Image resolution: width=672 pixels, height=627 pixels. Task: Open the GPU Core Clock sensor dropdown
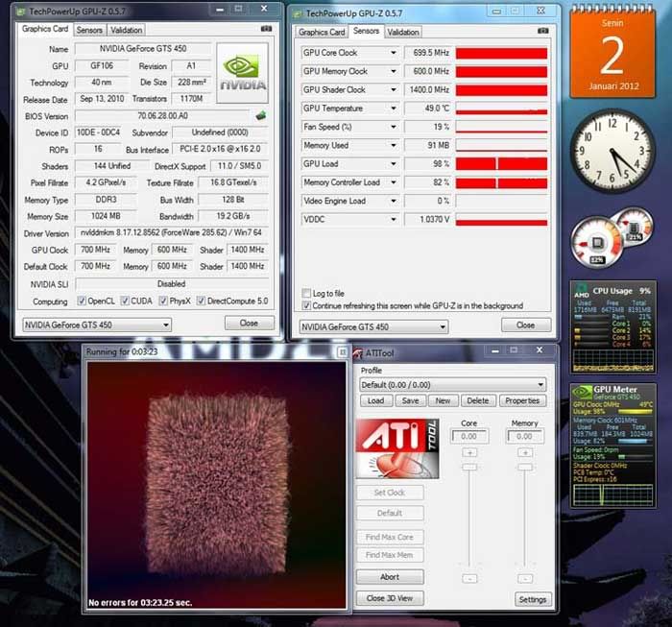click(393, 53)
